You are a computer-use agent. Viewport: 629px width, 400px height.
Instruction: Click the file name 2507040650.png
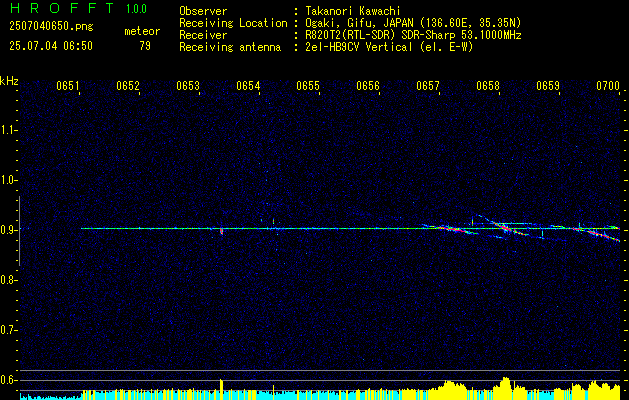coord(51,27)
